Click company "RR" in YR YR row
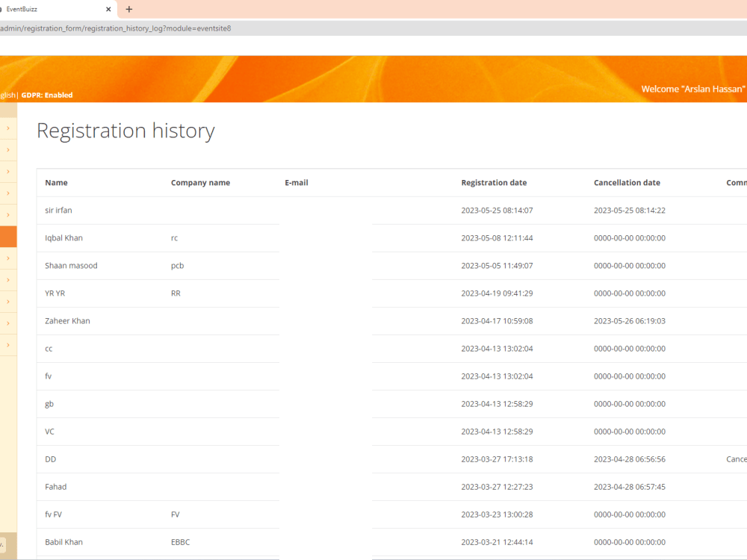The height and width of the screenshot is (560, 747). pos(176,293)
